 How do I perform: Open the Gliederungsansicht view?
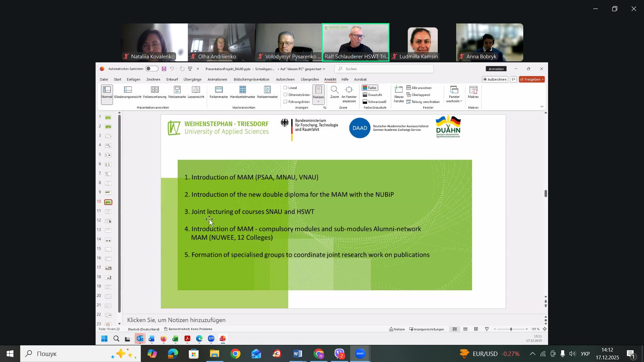(x=127, y=90)
